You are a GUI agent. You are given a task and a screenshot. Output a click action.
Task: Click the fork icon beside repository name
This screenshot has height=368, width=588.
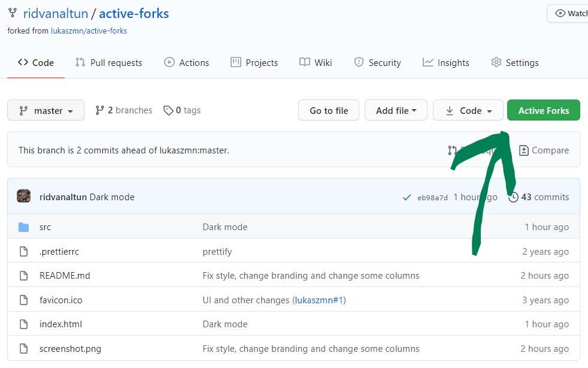(13, 13)
